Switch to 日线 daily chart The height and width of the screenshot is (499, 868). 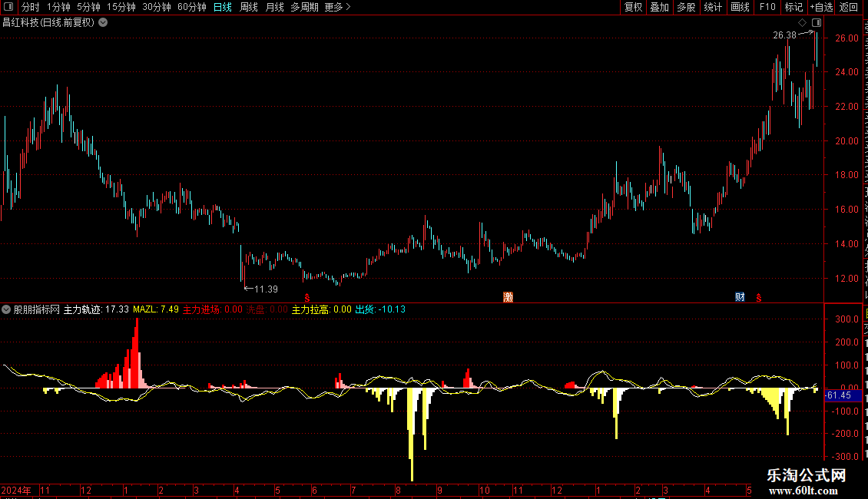click(223, 7)
